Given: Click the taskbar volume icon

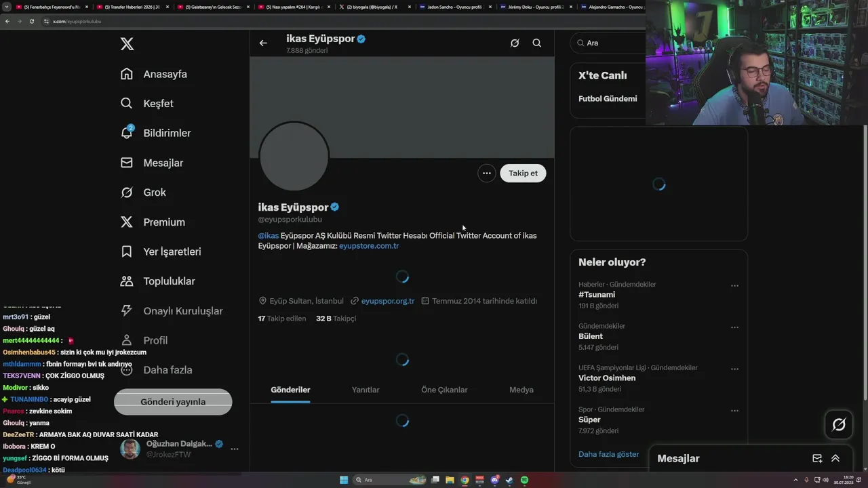Looking at the screenshot, I should (x=825, y=480).
